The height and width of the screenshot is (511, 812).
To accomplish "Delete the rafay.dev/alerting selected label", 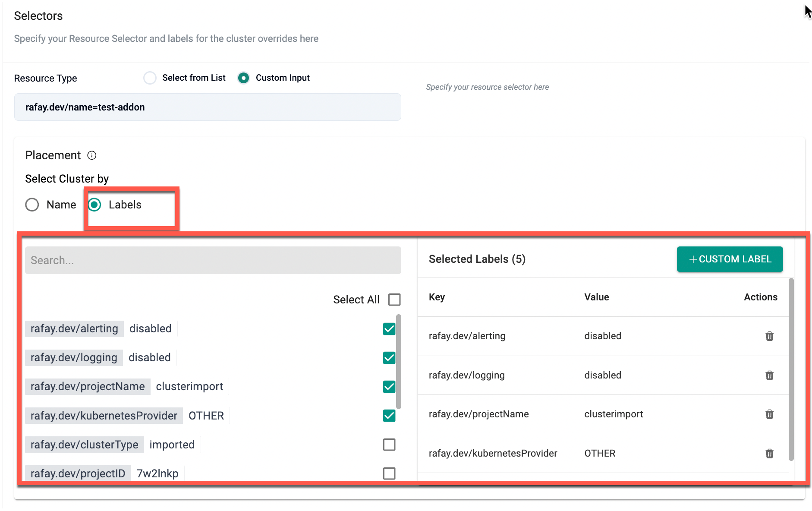I will pos(769,336).
